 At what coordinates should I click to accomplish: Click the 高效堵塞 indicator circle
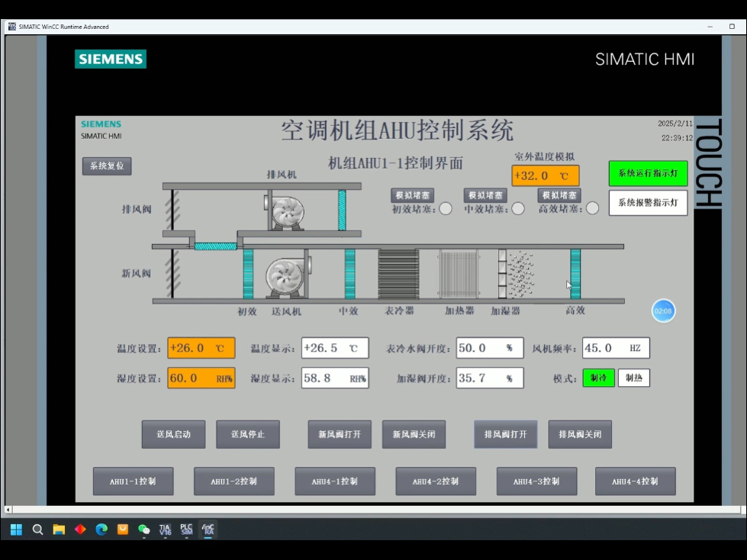coord(592,208)
